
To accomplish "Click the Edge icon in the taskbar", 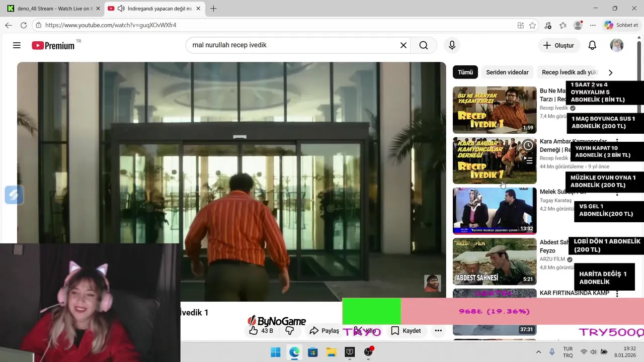I will [294, 352].
